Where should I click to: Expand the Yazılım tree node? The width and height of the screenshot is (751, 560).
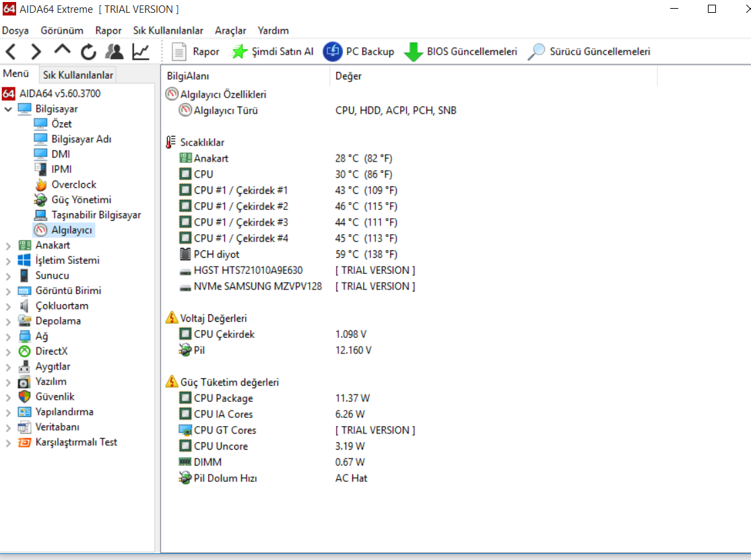(8, 382)
